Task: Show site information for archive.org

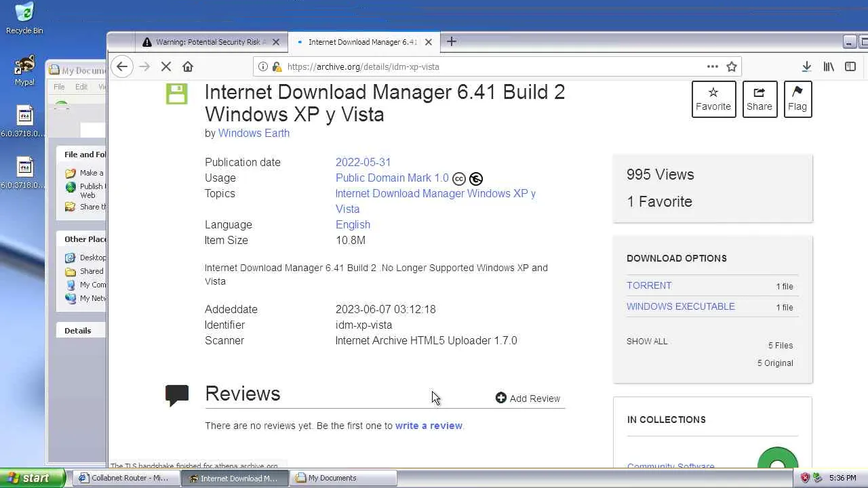Action: pyautogui.click(x=263, y=66)
